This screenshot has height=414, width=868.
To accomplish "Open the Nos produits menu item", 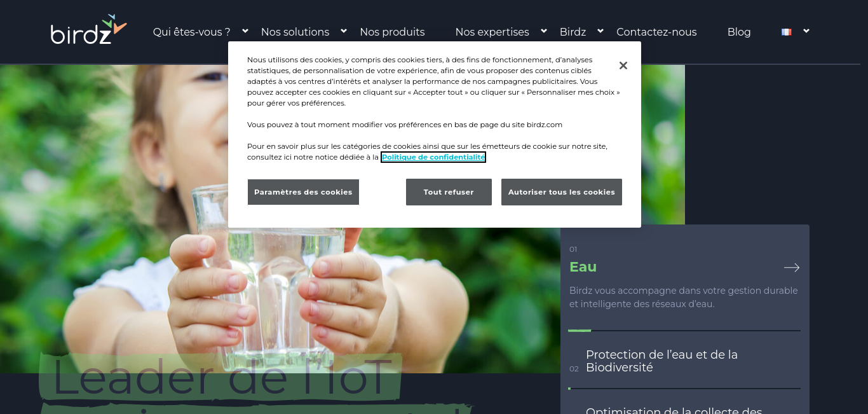I will pos(392,32).
